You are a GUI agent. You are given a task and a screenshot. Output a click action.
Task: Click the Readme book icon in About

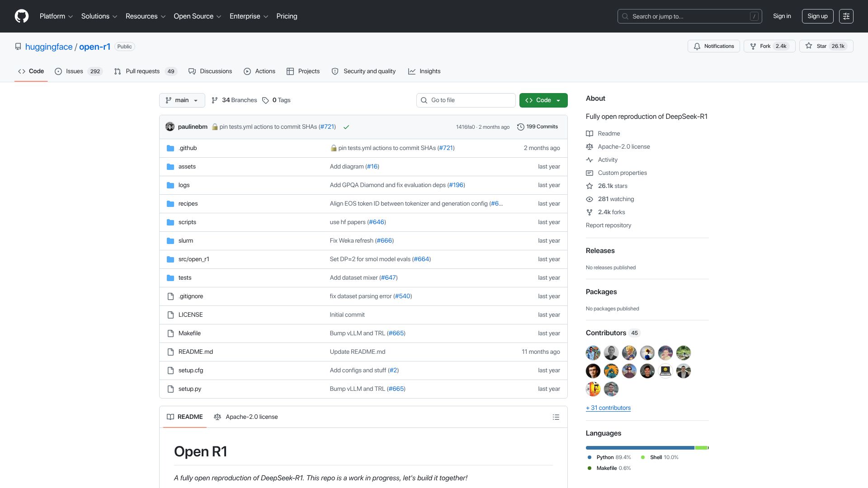[x=590, y=134]
